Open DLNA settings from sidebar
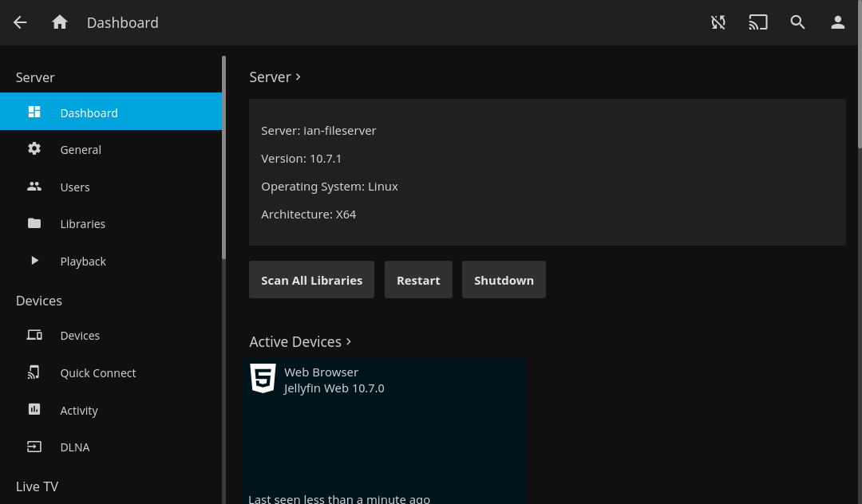 click(x=75, y=447)
